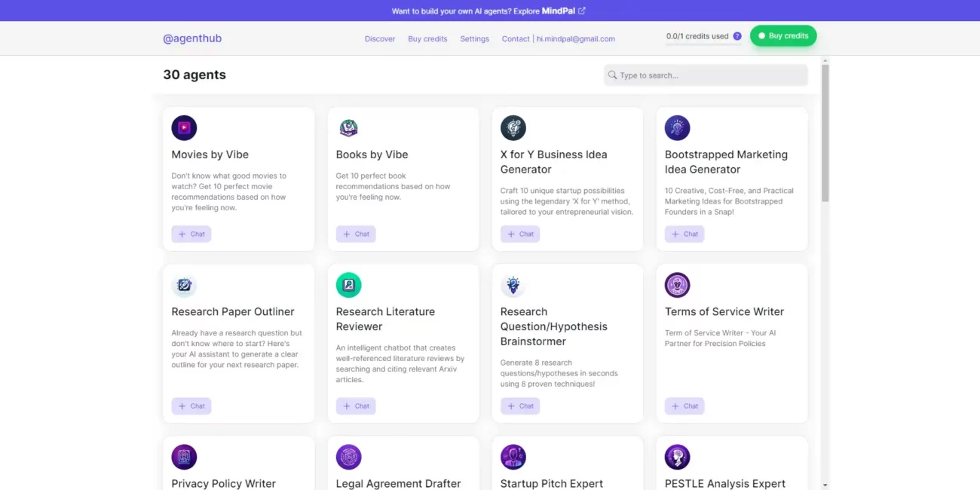Screen dimensions: 980x490
Task: Chat with Research Question/Hypothesis Brainstormer
Action: click(x=520, y=406)
